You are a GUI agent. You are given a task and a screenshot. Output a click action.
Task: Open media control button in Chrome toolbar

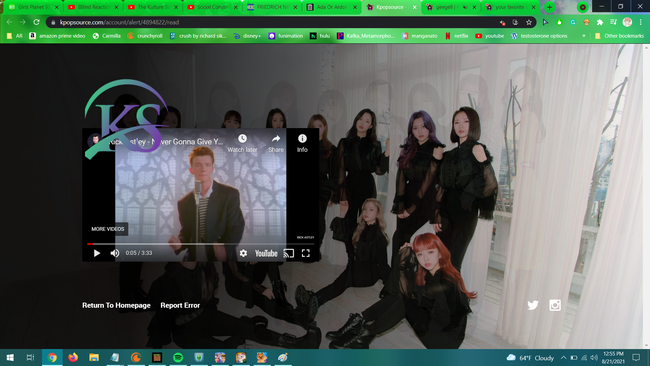[x=613, y=22]
